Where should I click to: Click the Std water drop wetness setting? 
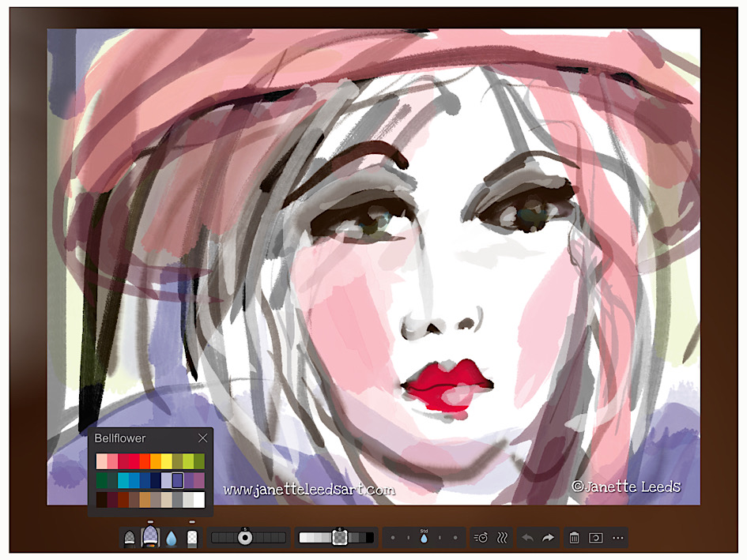coord(424,538)
